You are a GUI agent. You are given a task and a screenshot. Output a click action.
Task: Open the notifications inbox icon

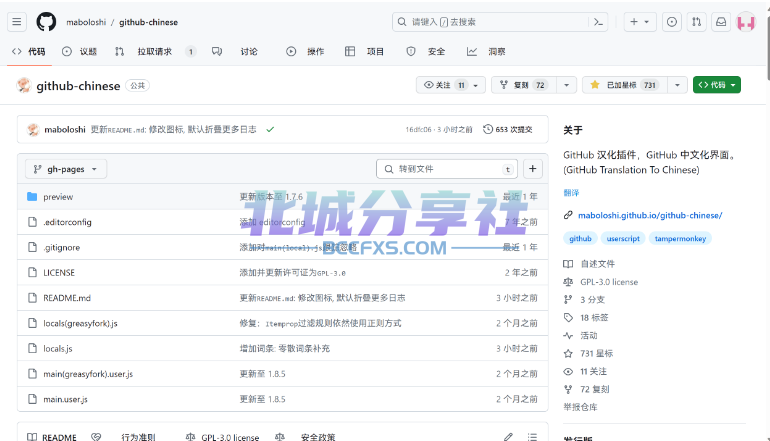[721, 22]
